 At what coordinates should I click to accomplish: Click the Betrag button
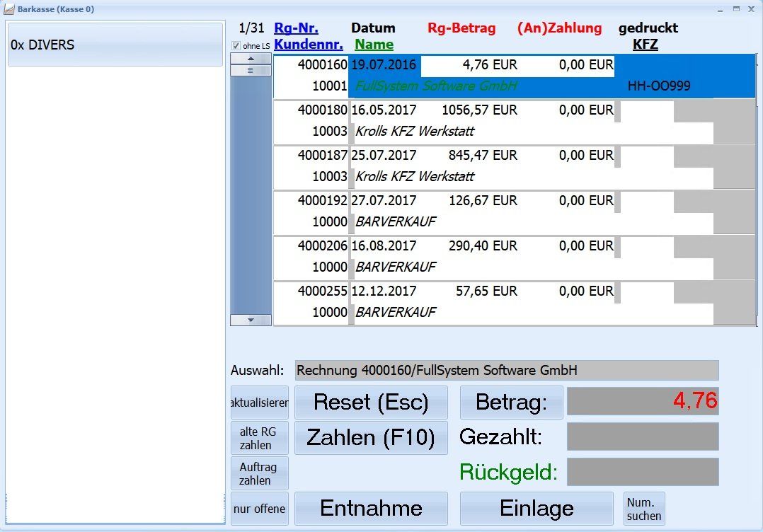(511, 403)
